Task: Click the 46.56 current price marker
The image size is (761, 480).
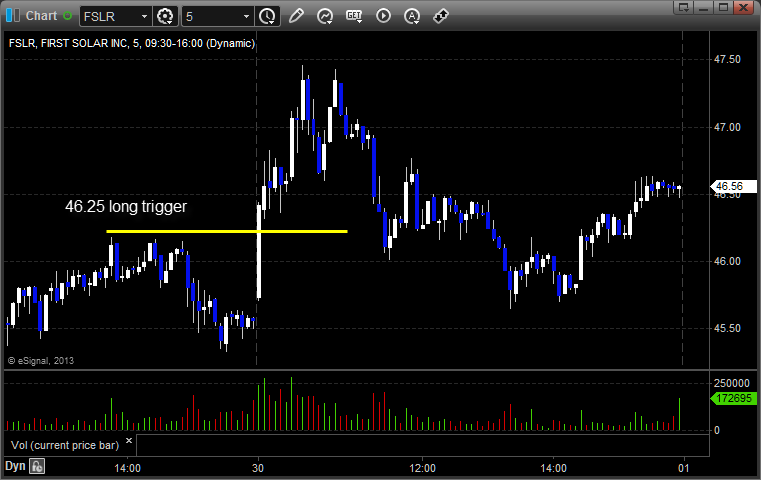Action: click(733, 186)
